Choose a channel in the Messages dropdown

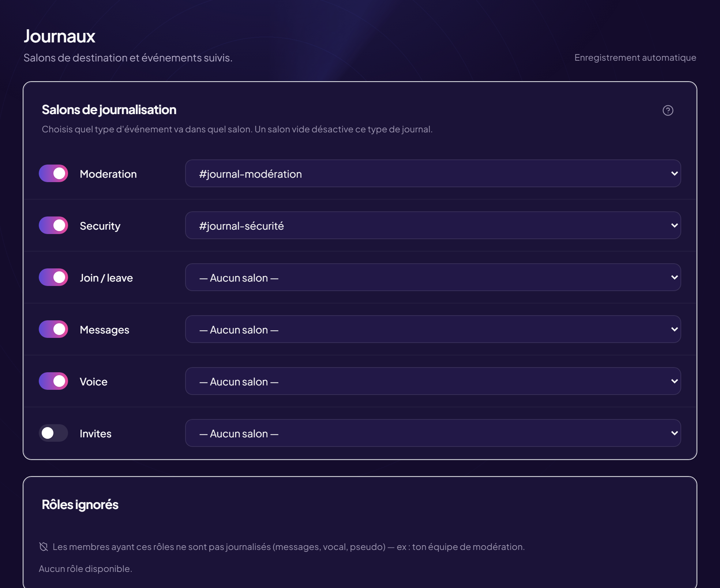(x=433, y=329)
